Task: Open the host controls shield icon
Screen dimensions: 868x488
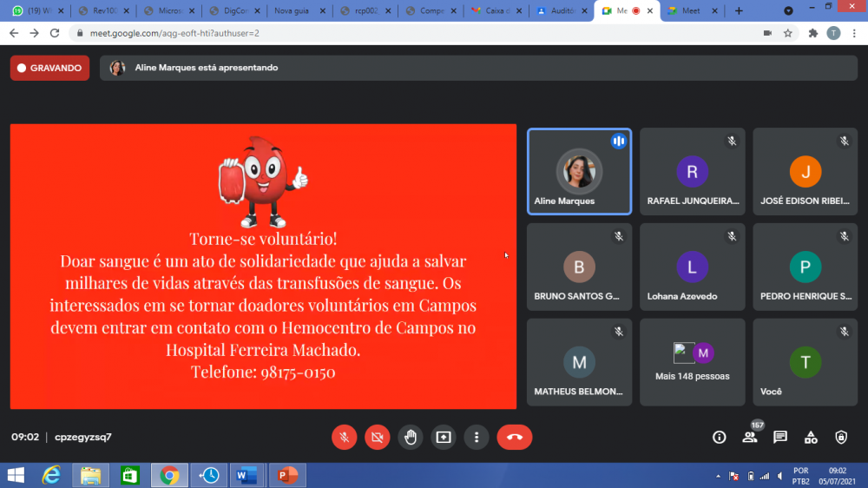Action: pos(840,438)
